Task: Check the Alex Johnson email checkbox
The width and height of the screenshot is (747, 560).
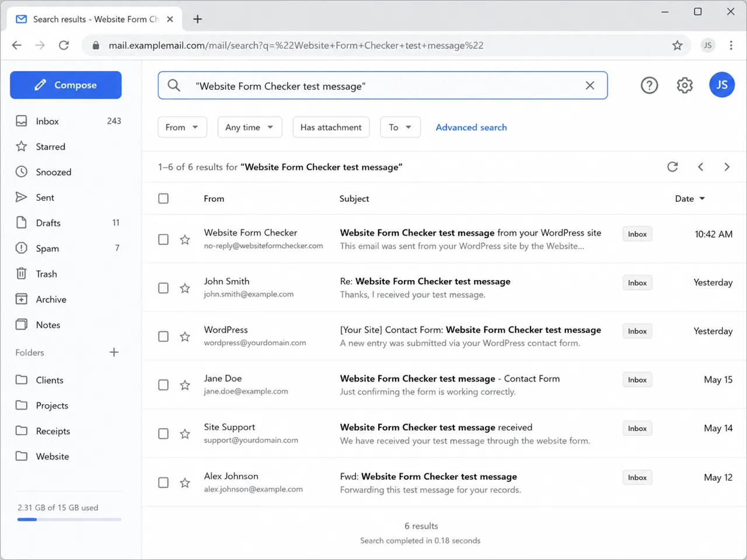Action: click(x=163, y=483)
